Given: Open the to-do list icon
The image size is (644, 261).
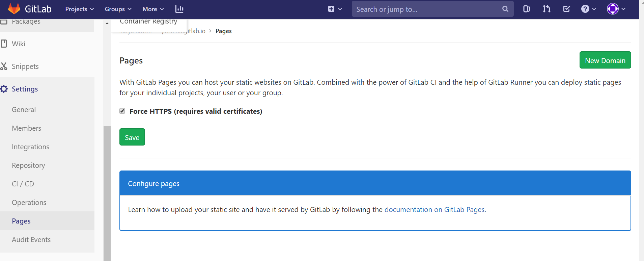Looking at the screenshot, I should 566,9.
